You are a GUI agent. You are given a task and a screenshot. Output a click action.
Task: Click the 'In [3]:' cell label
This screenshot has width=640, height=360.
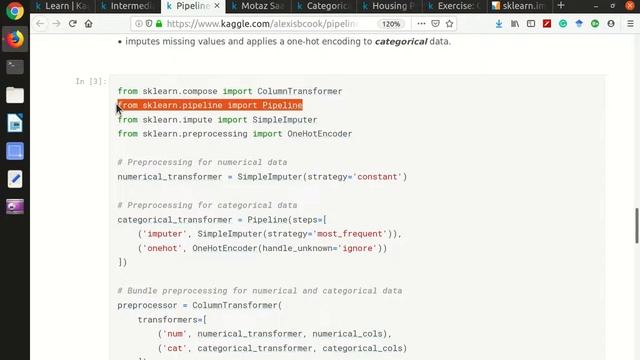[91, 81]
